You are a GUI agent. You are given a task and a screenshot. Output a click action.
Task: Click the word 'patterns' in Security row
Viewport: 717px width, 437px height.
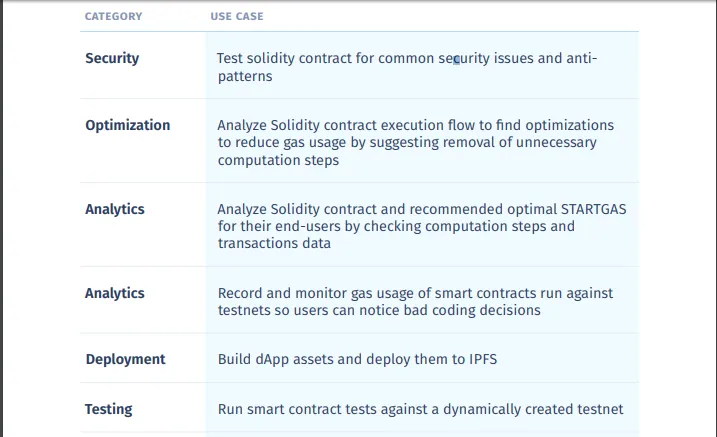[x=245, y=76]
